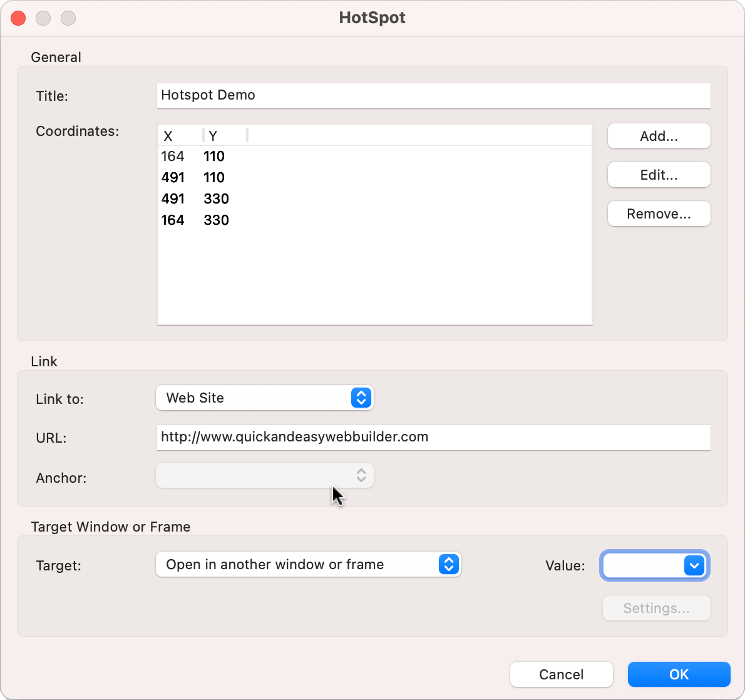This screenshot has width=745, height=700.
Task: Expand the Target window dropdown
Action: click(x=309, y=564)
